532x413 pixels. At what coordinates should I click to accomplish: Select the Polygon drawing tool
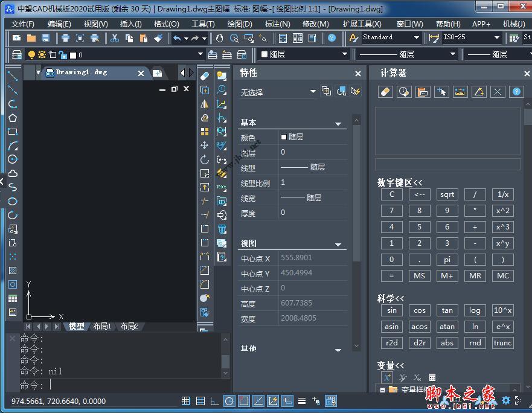point(13,118)
